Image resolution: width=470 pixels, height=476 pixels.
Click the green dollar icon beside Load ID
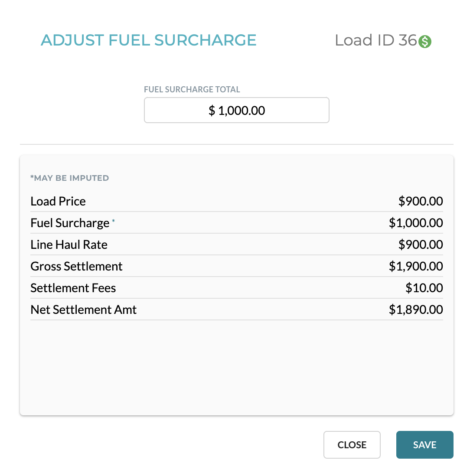click(425, 42)
